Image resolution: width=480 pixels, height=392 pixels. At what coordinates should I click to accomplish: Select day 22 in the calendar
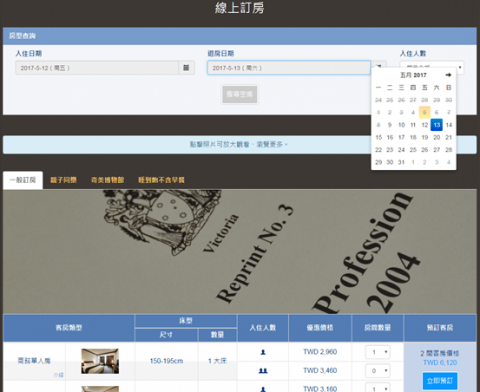(379, 150)
